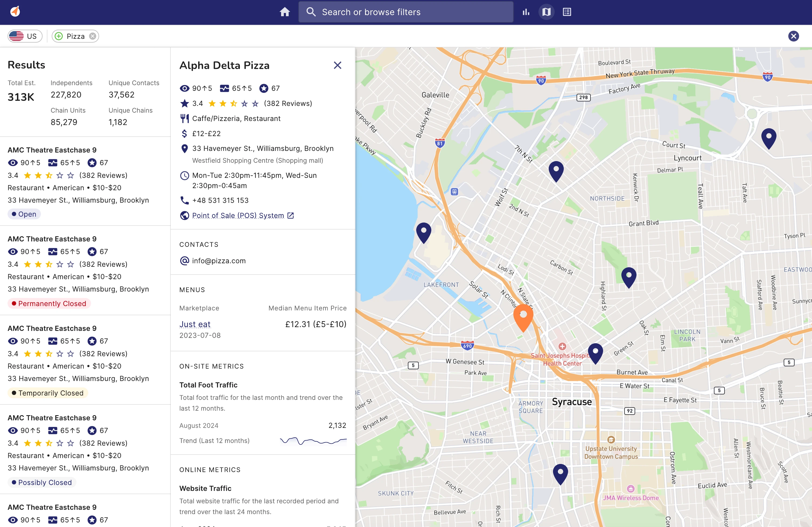Click the Just eat menu date 2023-07-08

coord(200,335)
